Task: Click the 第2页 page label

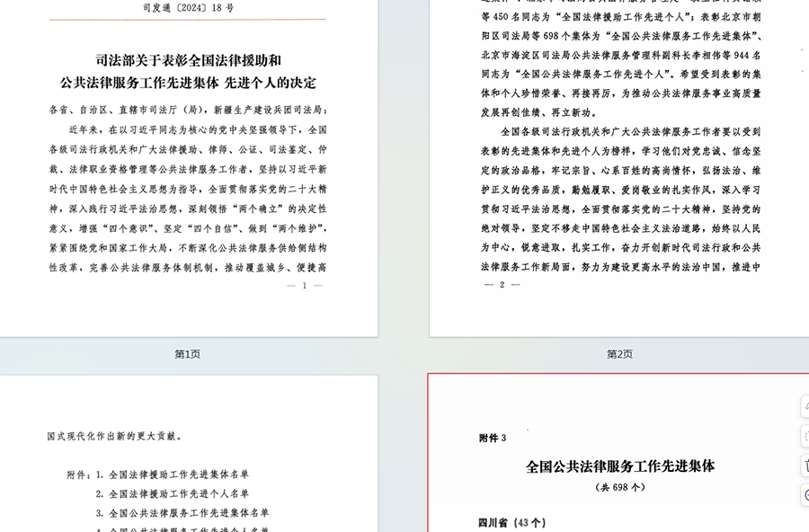Action: click(x=619, y=354)
